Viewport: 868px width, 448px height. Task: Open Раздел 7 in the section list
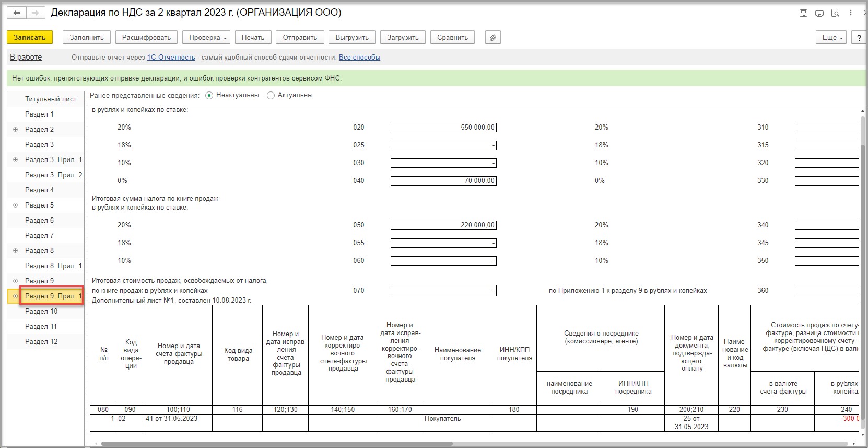coord(39,235)
